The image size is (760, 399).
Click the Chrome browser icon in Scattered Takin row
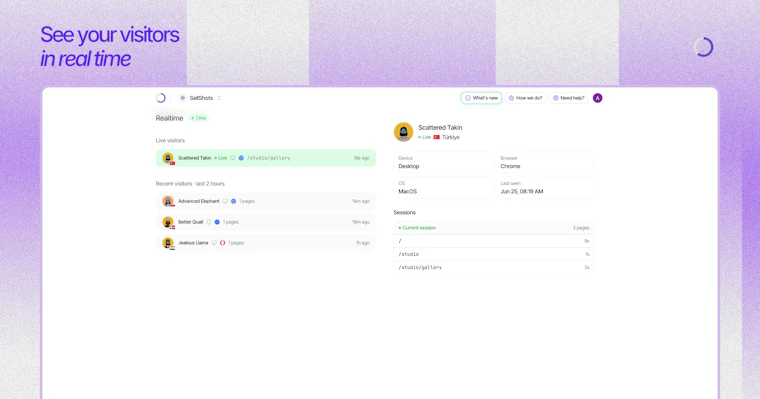(241, 158)
